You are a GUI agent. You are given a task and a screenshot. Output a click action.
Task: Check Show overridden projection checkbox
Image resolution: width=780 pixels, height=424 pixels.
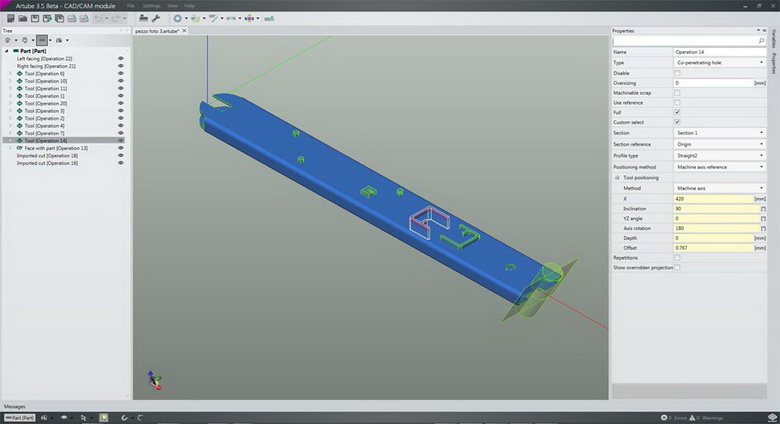pos(677,267)
